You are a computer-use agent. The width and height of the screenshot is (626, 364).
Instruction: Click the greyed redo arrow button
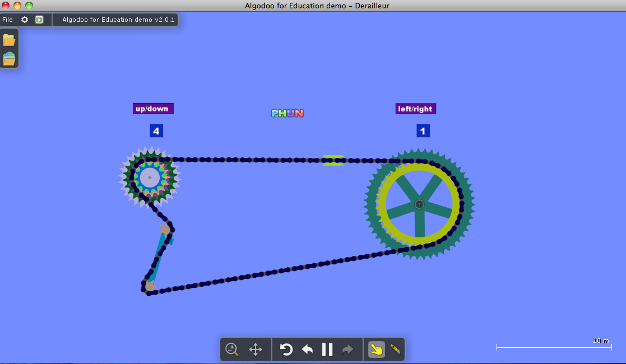[348, 349]
